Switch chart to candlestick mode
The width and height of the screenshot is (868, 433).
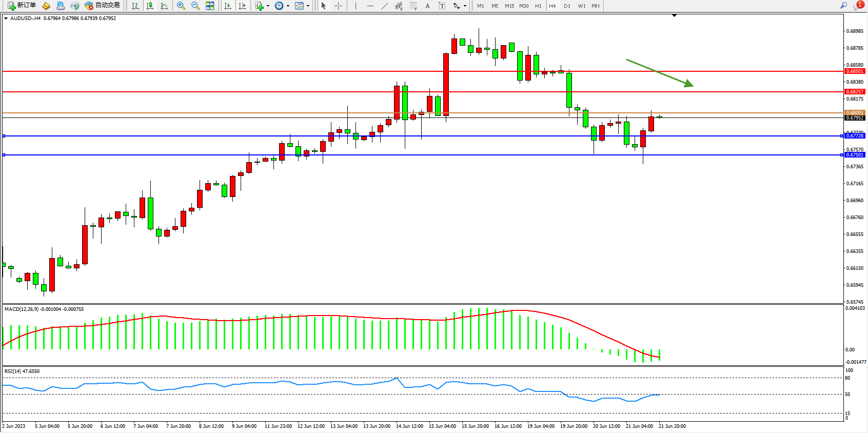(150, 6)
